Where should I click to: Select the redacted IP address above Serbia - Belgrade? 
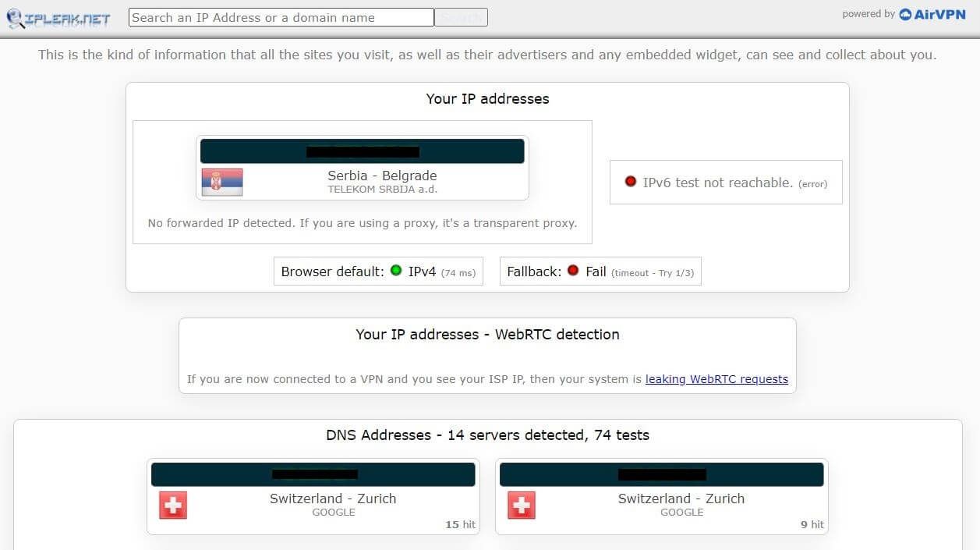pyautogui.click(x=363, y=151)
